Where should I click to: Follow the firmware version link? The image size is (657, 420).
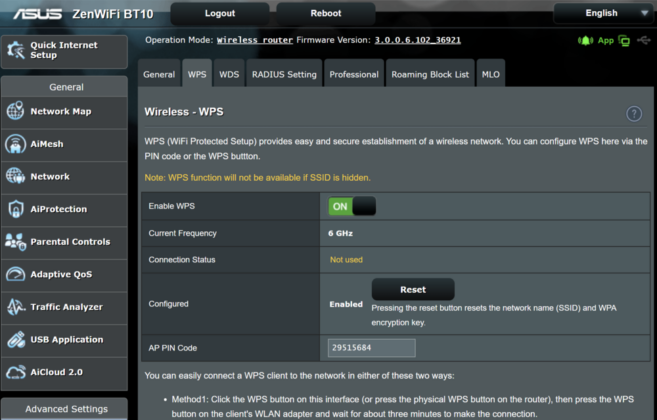click(417, 40)
